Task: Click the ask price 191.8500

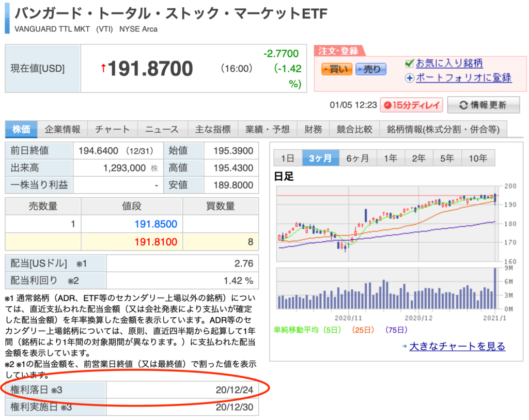Action: (x=156, y=224)
